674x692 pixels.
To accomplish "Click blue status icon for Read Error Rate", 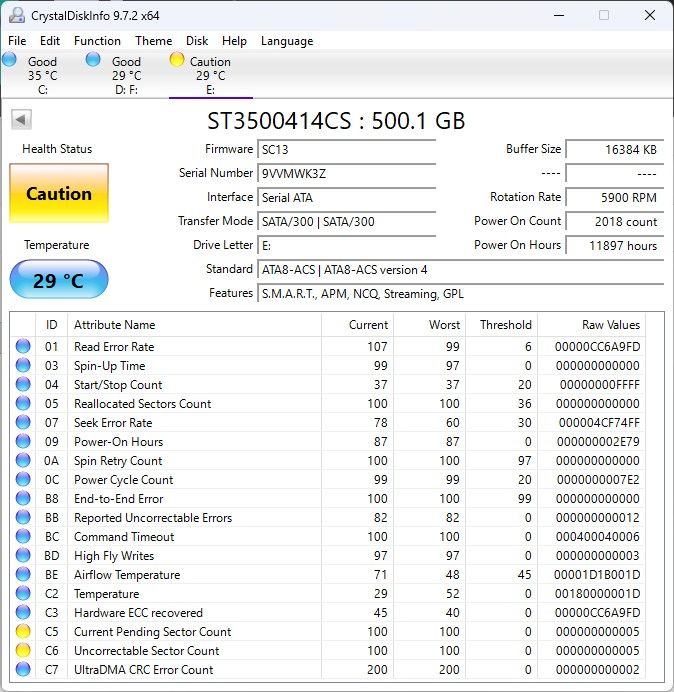I will 23,346.
